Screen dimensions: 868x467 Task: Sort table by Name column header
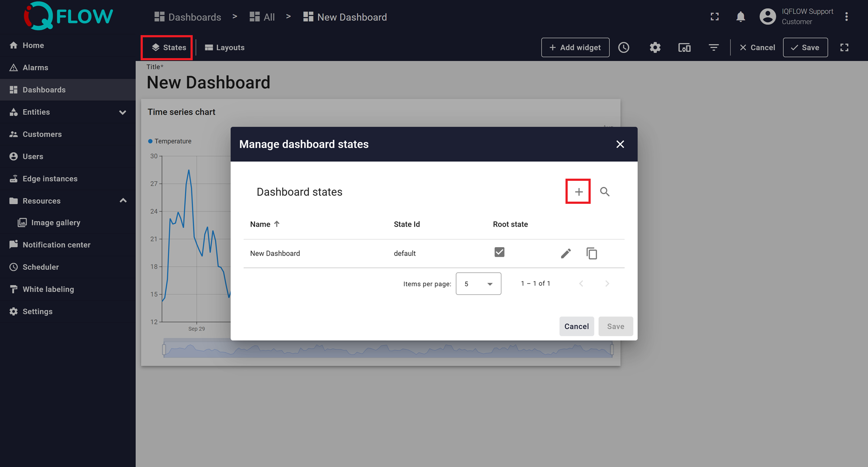click(260, 224)
